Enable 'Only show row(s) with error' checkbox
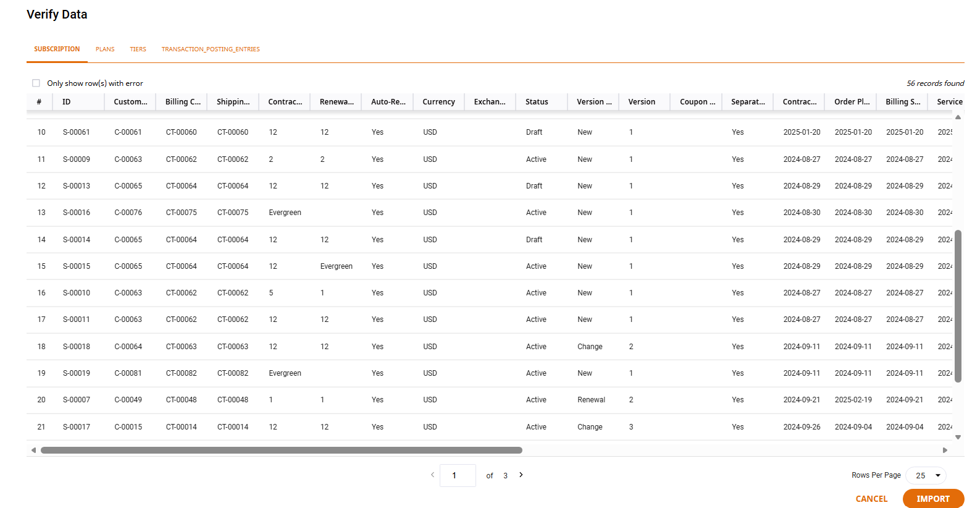 36,83
